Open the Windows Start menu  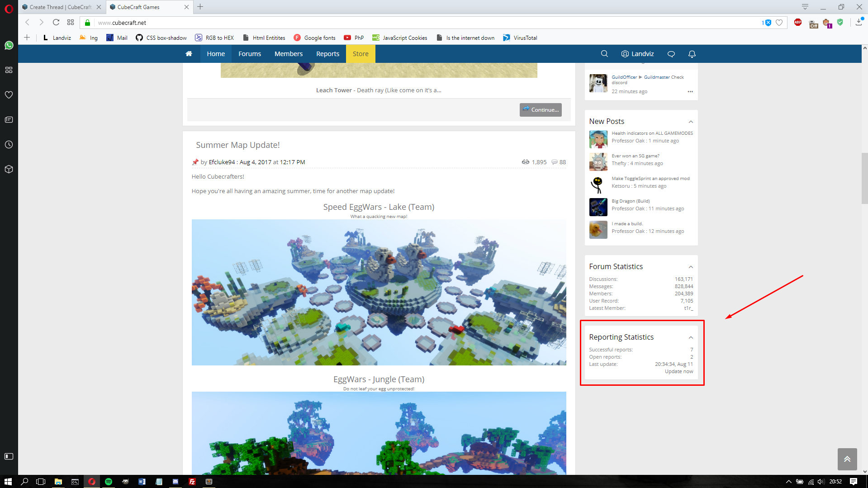click(8, 482)
